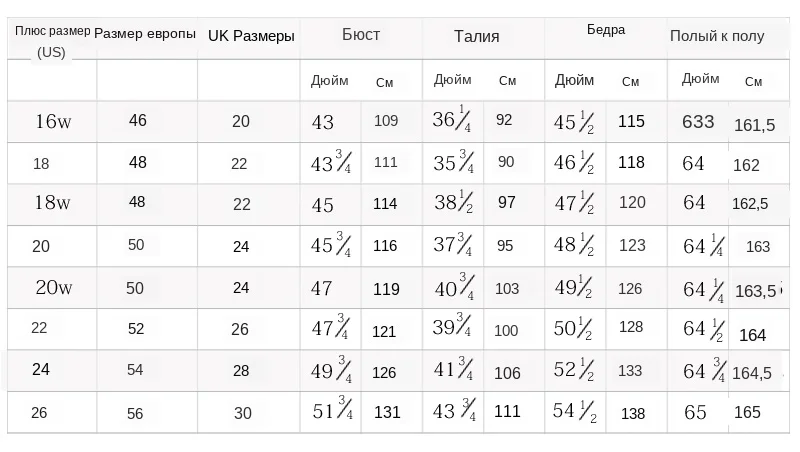Click the 633 inch value cell
This screenshot has height=452, width=800.
pyautogui.click(x=698, y=122)
